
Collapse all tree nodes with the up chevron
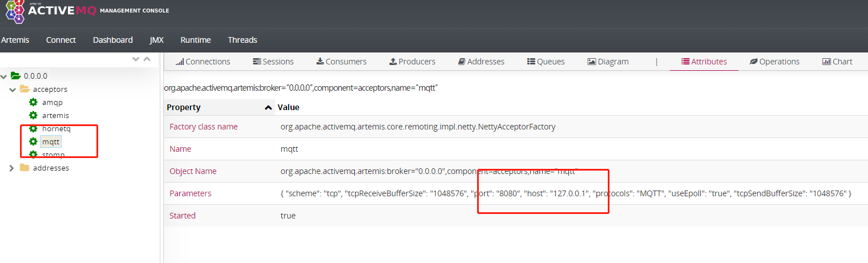point(147,59)
